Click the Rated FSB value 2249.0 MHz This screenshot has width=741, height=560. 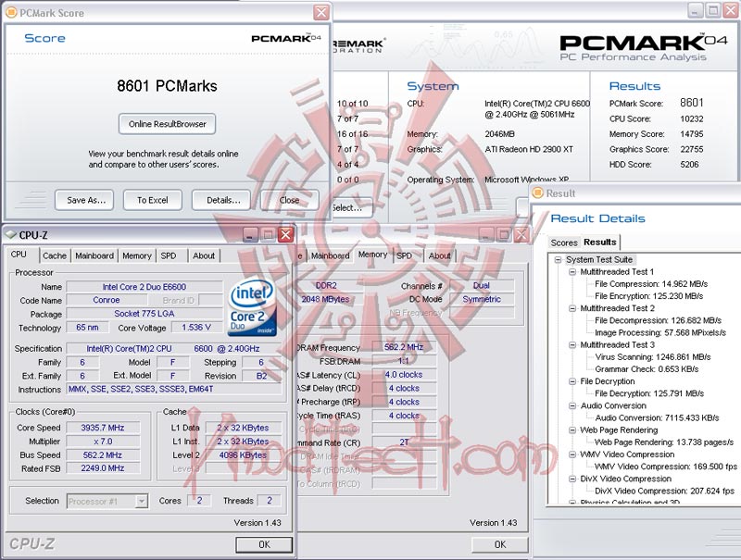coord(103,468)
